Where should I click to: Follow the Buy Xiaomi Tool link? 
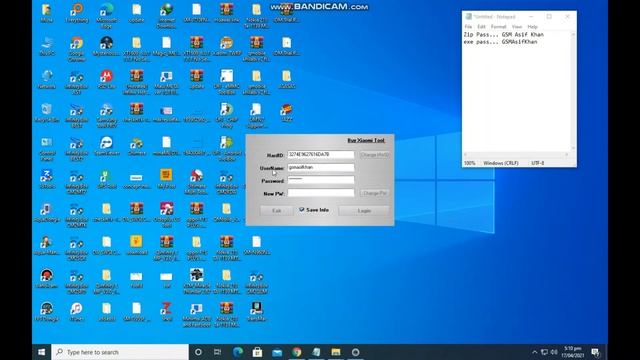366,140
